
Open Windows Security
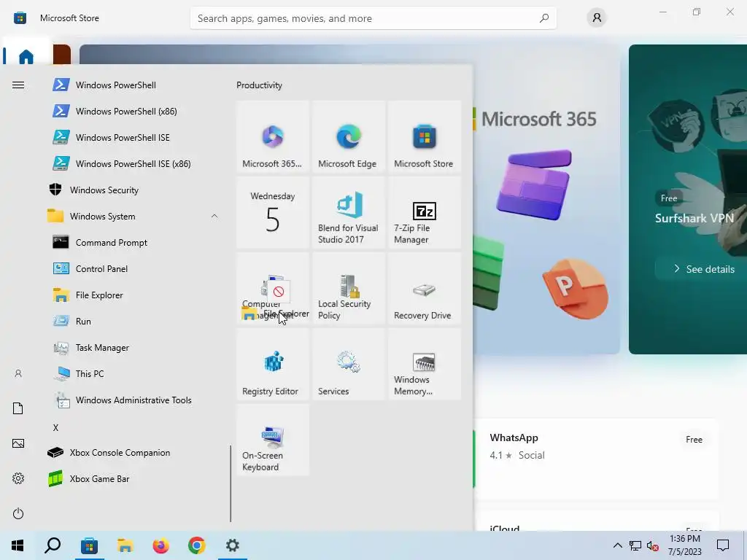tap(133, 190)
